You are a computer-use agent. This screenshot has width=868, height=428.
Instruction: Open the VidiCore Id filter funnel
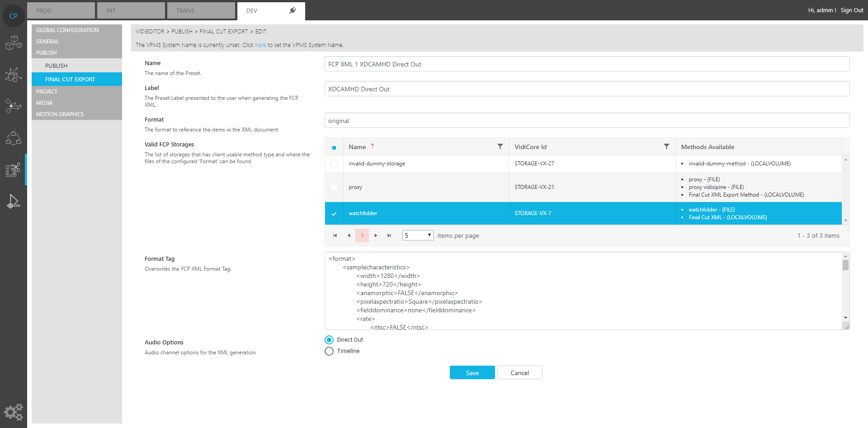666,146
